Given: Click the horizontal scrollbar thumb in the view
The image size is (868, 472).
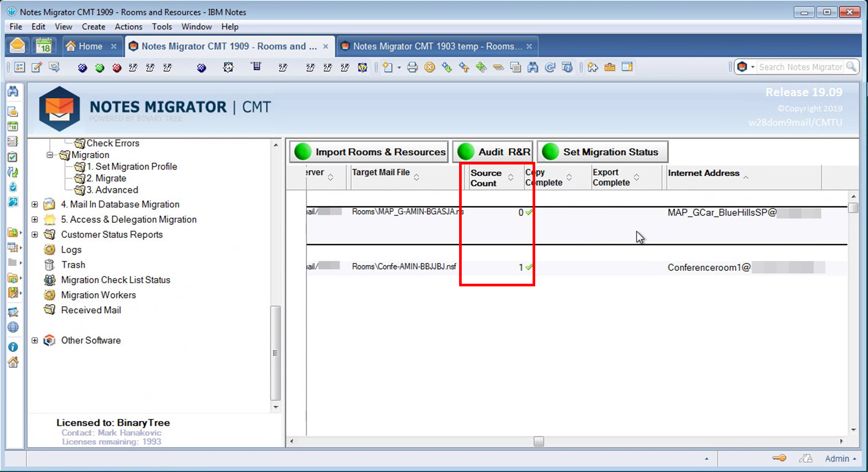Looking at the screenshot, I should 539,441.
